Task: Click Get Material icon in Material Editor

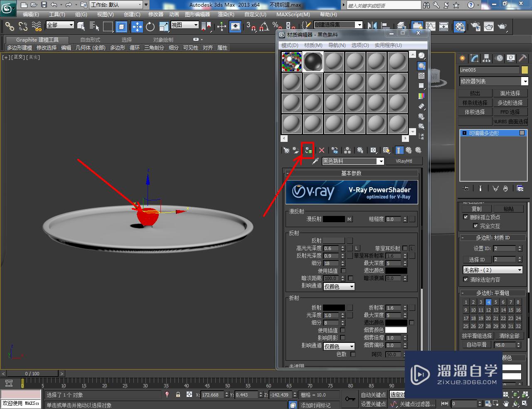Action: tap(286, 150)
